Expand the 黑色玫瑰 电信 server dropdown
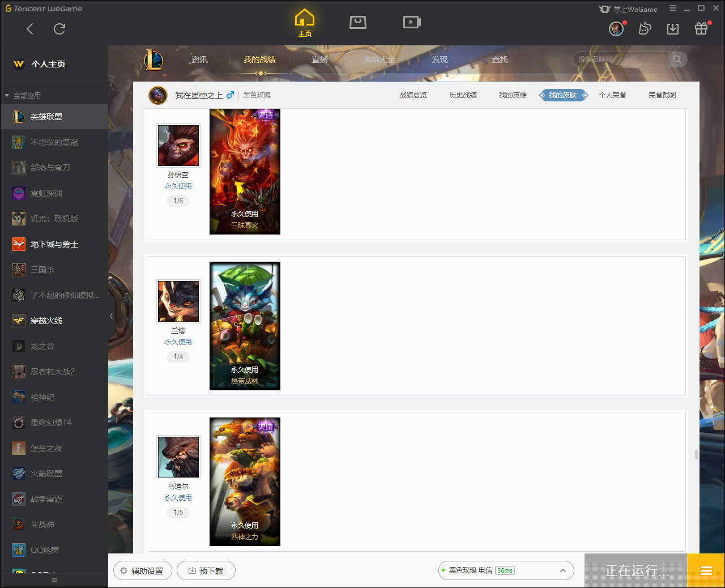725x588 pixels. [x=506, y=570]
